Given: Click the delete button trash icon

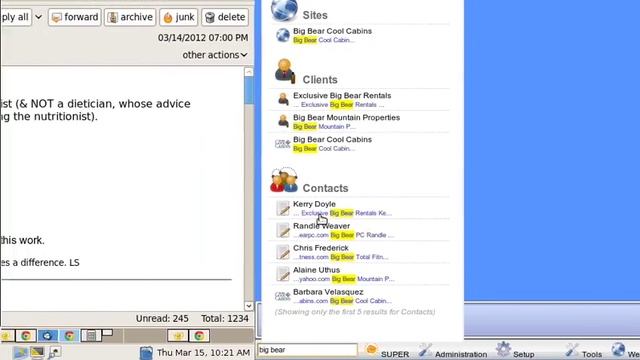Looking at the screenshot, I should (x=210, y=18).
